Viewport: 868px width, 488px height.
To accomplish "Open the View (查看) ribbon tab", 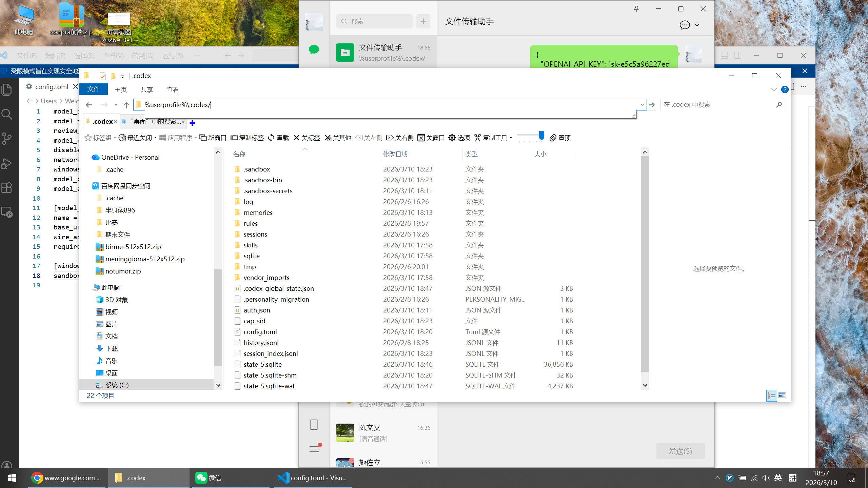I will [173, 89].
